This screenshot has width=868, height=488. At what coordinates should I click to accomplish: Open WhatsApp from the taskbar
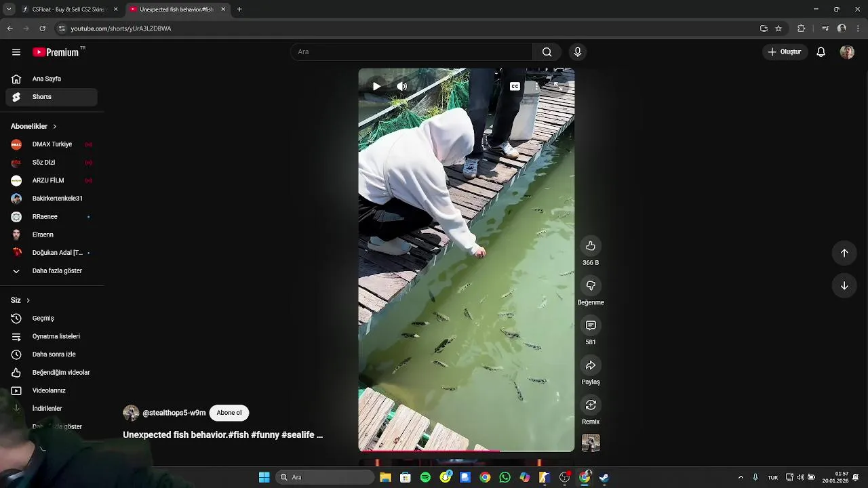[505, 477]
